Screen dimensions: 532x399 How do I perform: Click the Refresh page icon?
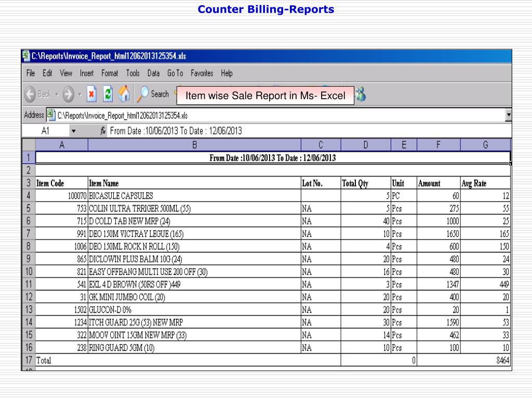[x=108, y=94]
